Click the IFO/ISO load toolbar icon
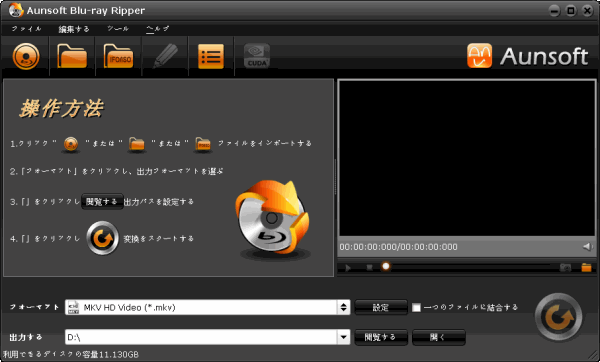The height and width of the screenshot is (362, 600). 119,56
